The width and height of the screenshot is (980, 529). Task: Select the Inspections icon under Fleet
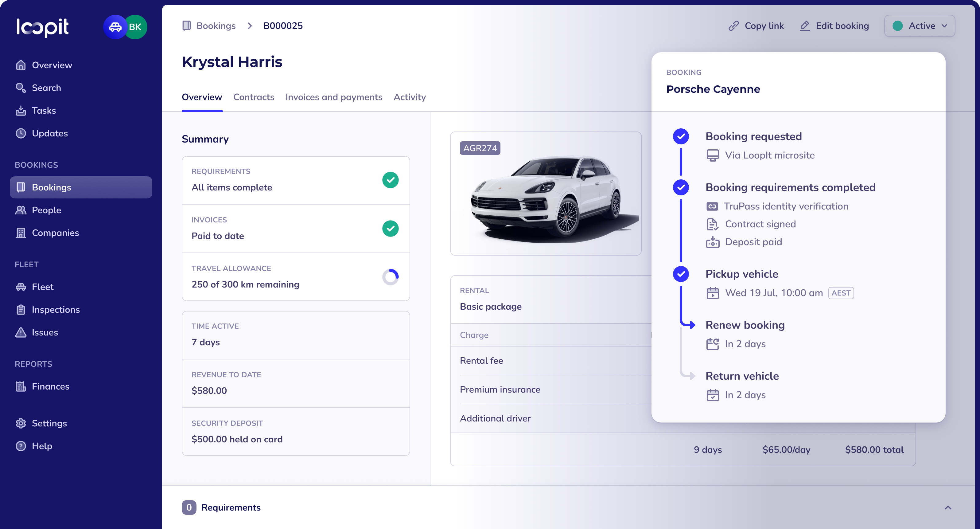[x=21, y=309]
